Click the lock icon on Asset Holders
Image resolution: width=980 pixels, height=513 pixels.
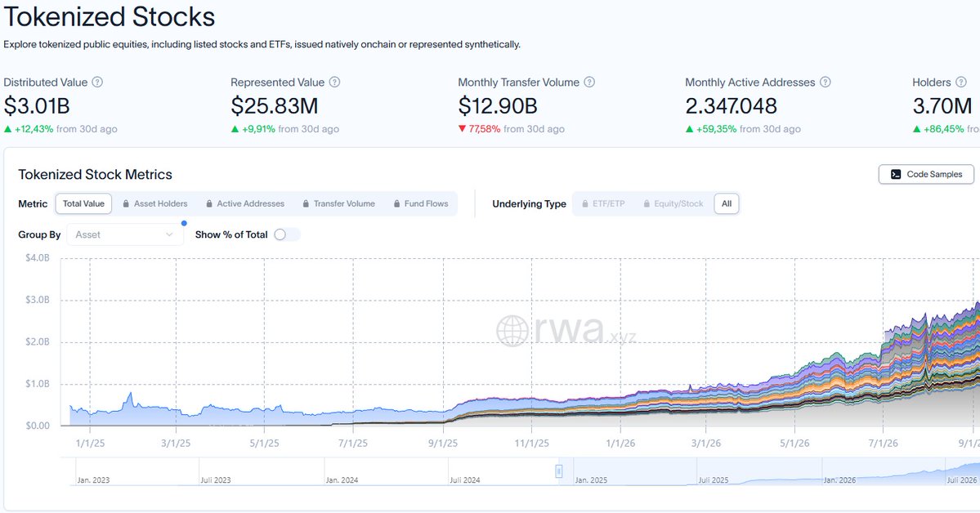click(x=126, y=203)
